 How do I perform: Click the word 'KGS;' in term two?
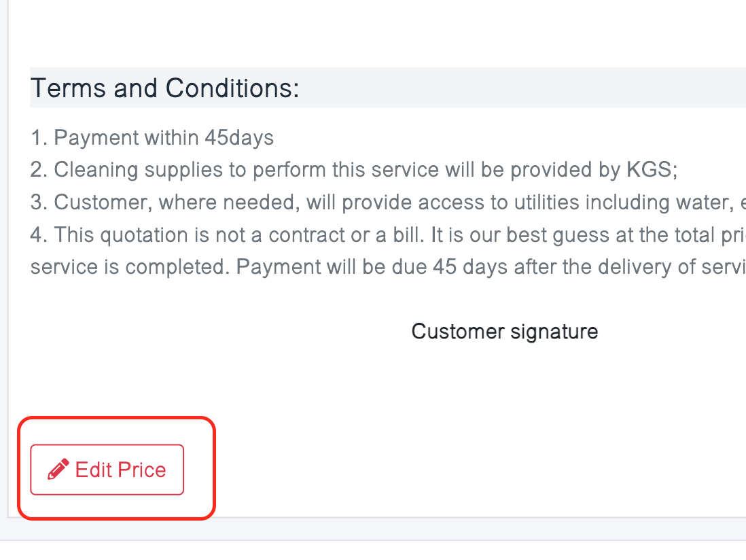pyautogui.click(x=652, y=170)
